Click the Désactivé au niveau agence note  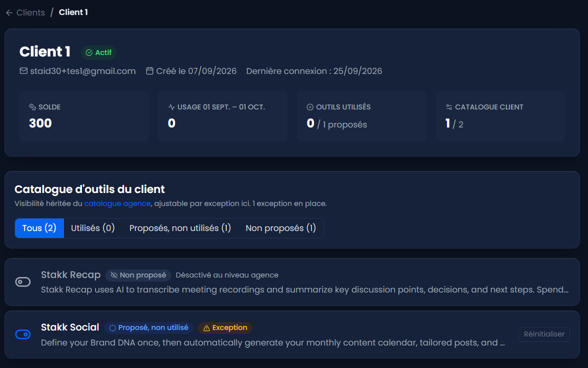click(x=227, y=275)
